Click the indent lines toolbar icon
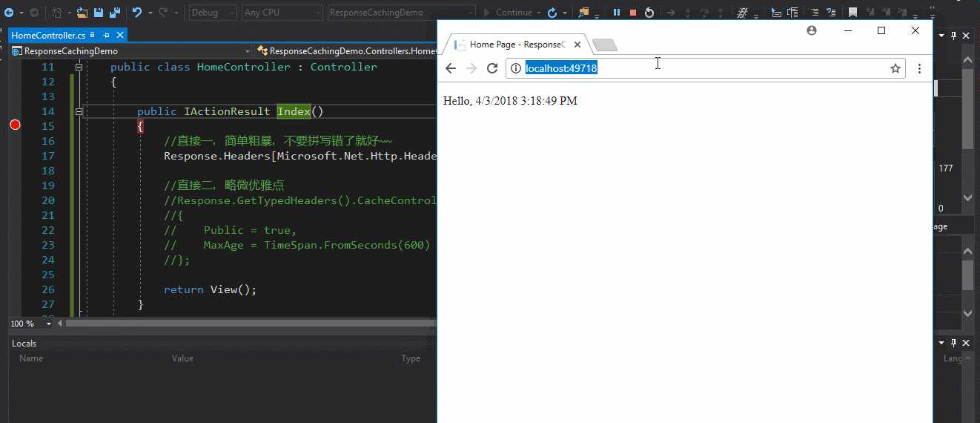The width and height of the screenshot is (980, 423). coord(814,13)
